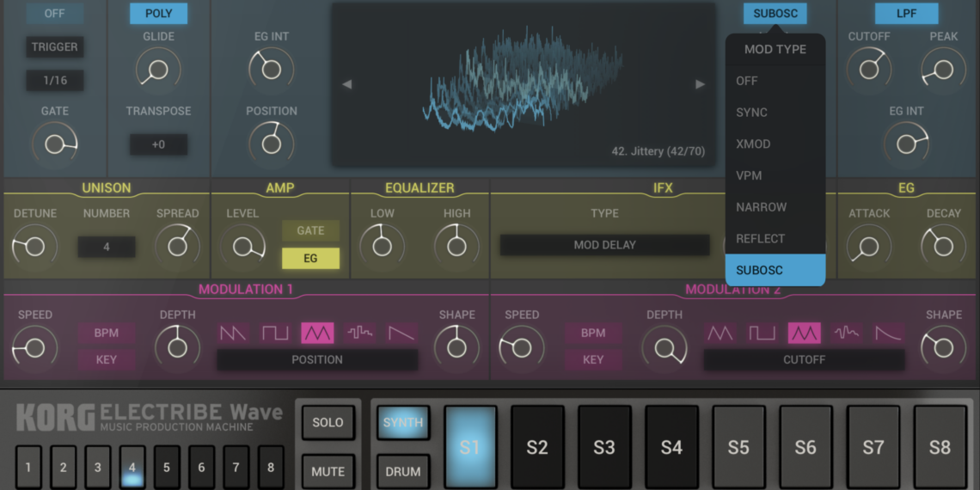Go to previous wavetable with left arrow
The height and width of the screenshot is (490, 980).
coord(346,84)
